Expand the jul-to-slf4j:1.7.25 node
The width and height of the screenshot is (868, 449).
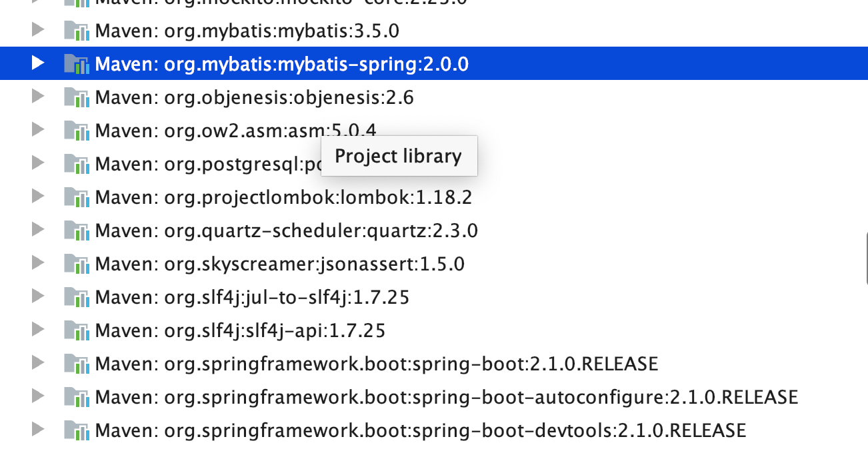pyautogui.click(x=38, y=296)
